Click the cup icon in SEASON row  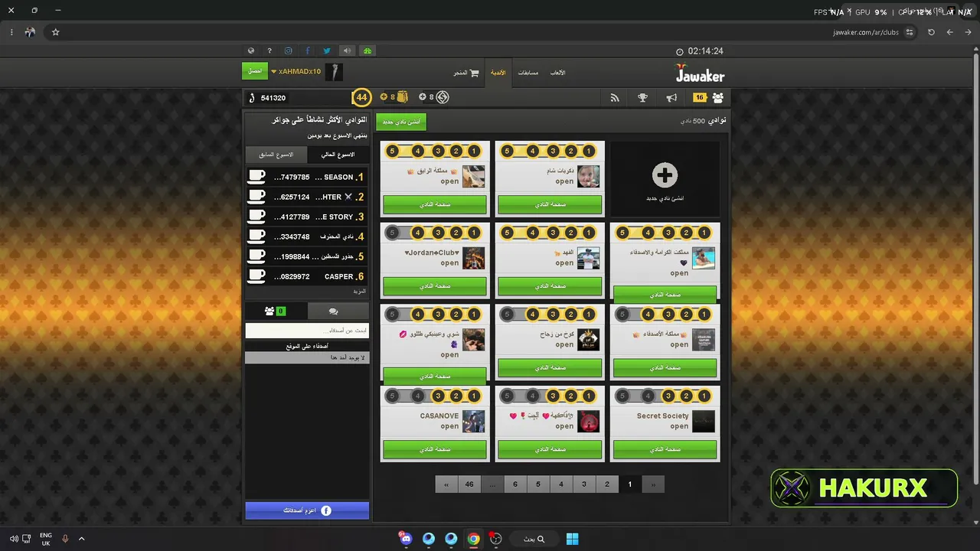[x=256, y=177]
